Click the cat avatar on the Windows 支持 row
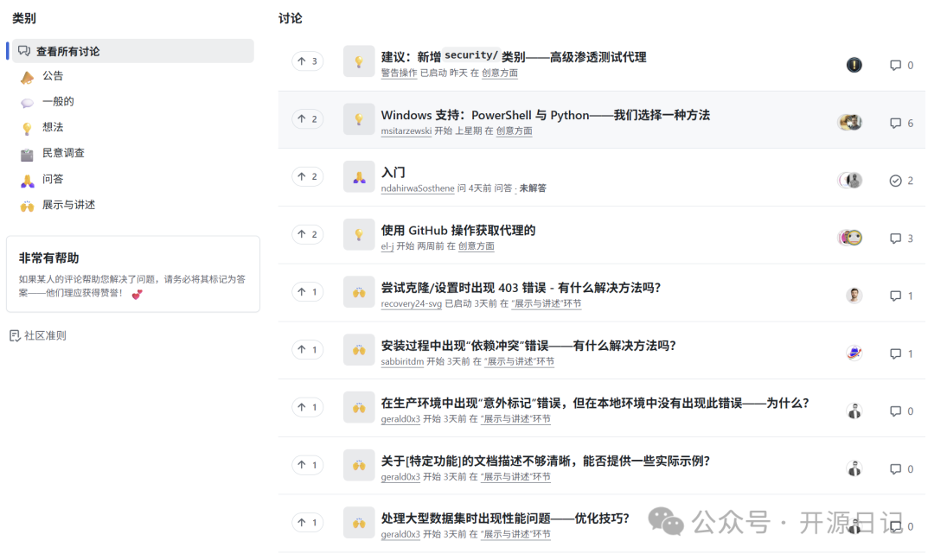934x560 pixels. click(x=851, y=122)
